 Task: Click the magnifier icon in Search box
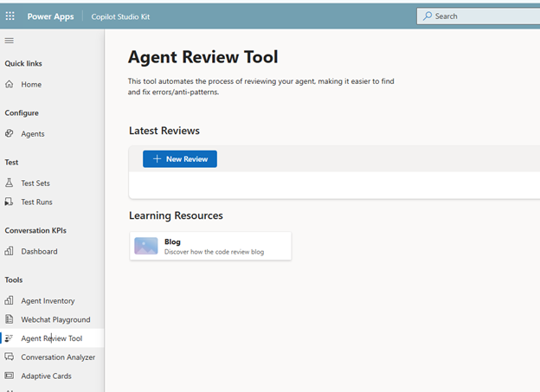pyautogui.click(x=427, y=16)
